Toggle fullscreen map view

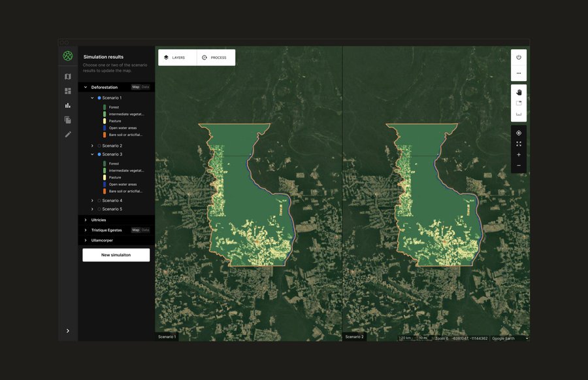coord(519,144)
